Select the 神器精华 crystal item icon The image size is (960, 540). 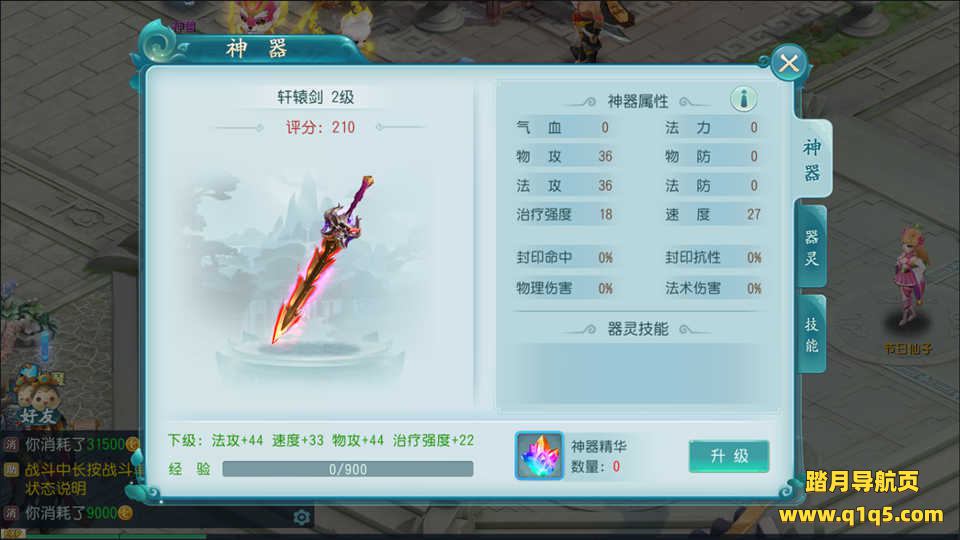(x=539, y=456)
